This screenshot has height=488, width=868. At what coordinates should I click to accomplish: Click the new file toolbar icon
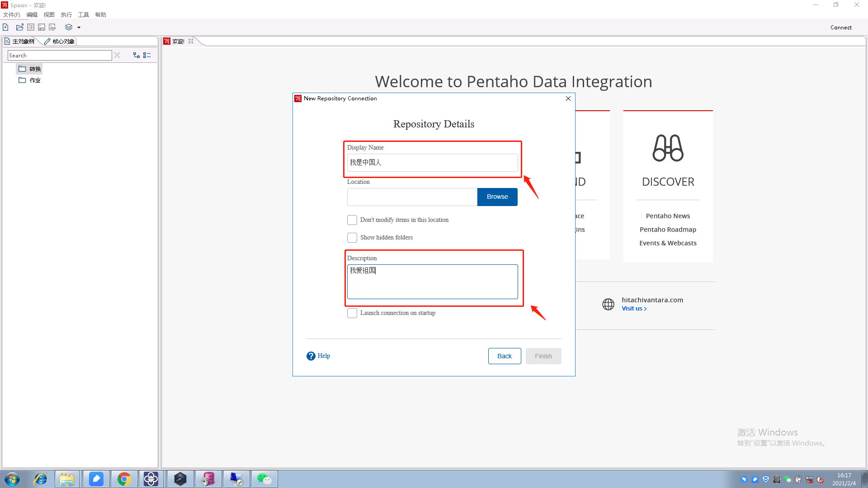click(6, 27)
